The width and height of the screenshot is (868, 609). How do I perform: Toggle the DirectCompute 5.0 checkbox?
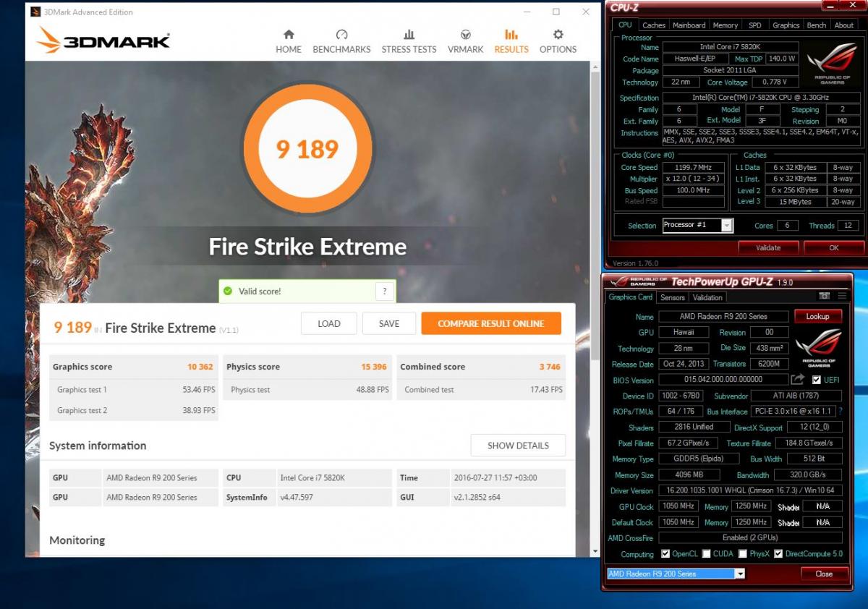pyautogui.click(x=778, y=554)
